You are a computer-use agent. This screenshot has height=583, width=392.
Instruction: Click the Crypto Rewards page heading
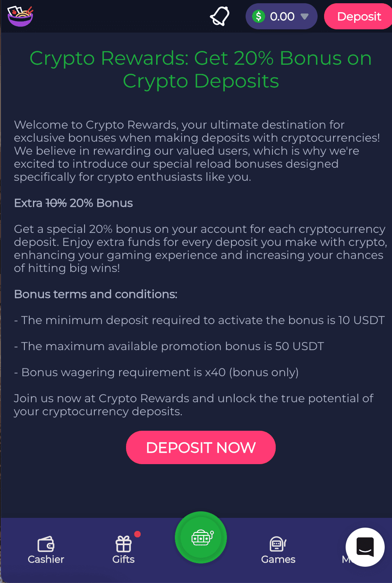pos(201,69)
